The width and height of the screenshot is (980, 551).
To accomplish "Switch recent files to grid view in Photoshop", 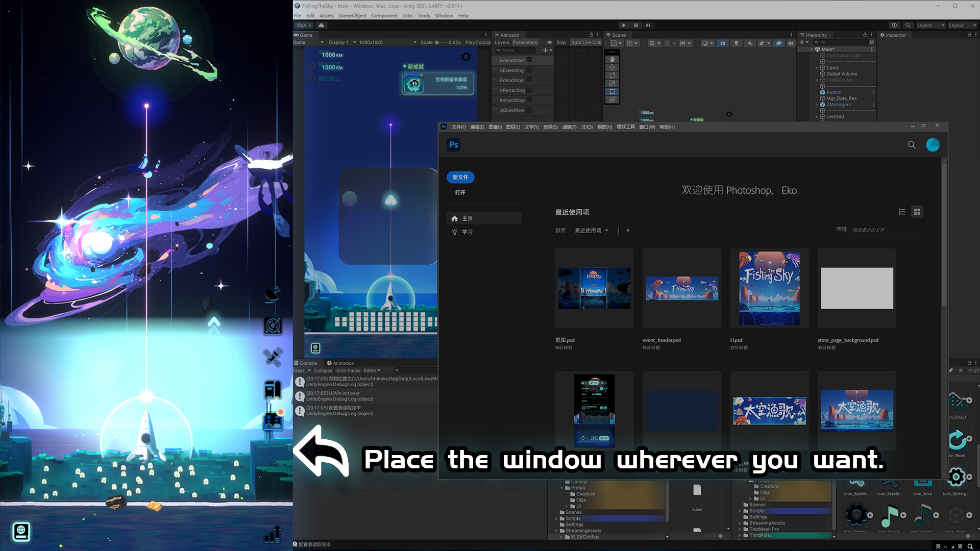I will 917,212.
